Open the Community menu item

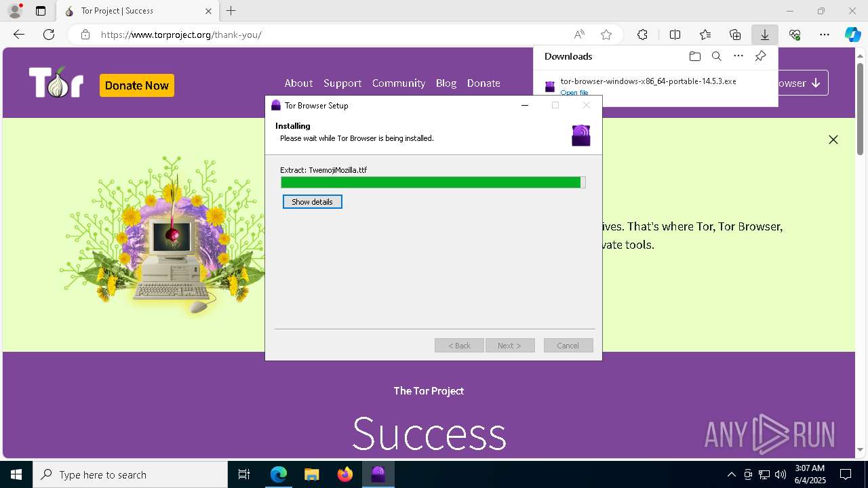pos(399,83)
